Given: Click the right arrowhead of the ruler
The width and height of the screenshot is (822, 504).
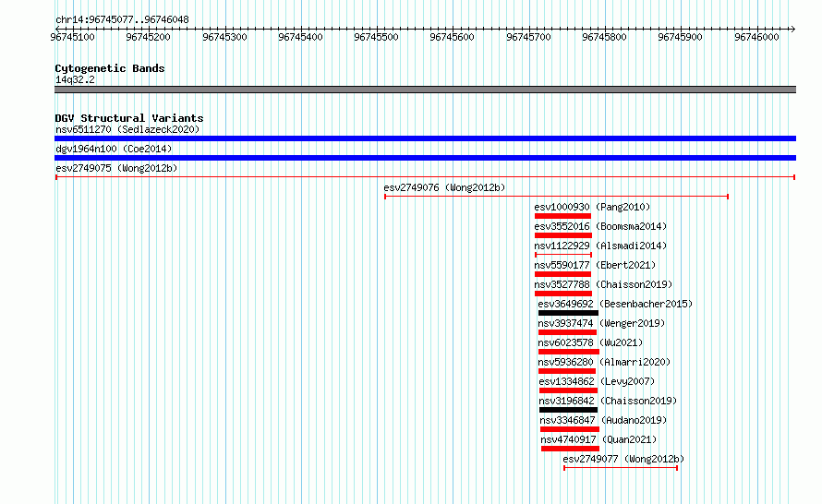Looking at the screenshot, I should (x=792, y=29).
